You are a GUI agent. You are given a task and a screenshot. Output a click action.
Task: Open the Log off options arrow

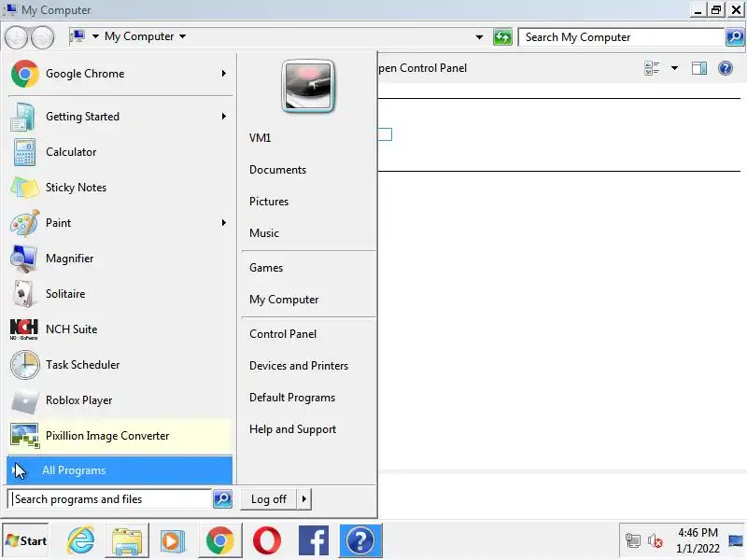point(304,499)
